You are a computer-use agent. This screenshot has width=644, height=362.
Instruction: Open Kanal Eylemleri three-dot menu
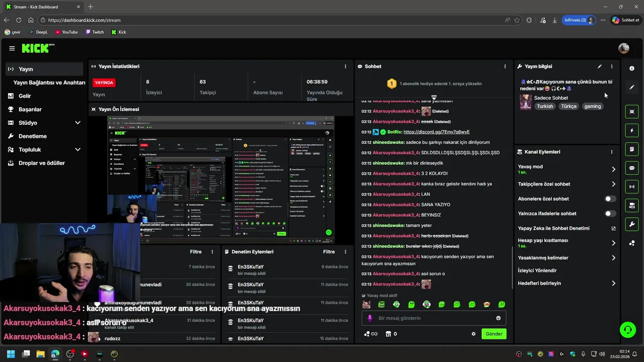(x=612, y=152)
